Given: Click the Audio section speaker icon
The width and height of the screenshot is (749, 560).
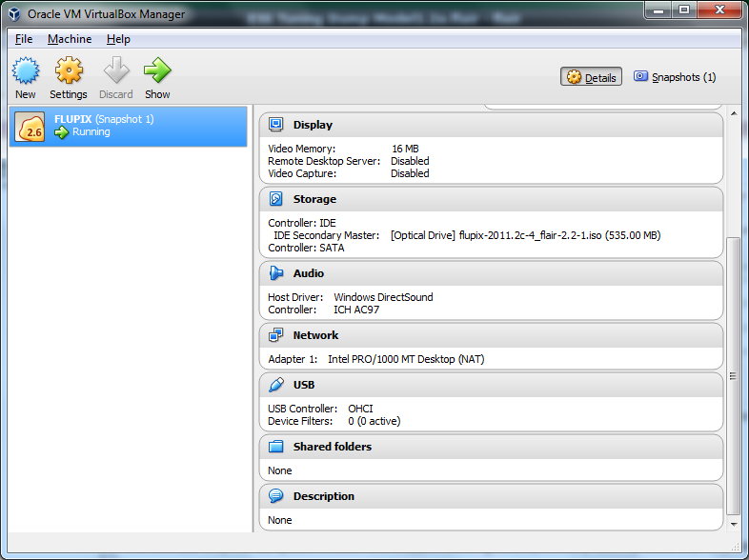Looking at the screenshot, I should [275, 273].
